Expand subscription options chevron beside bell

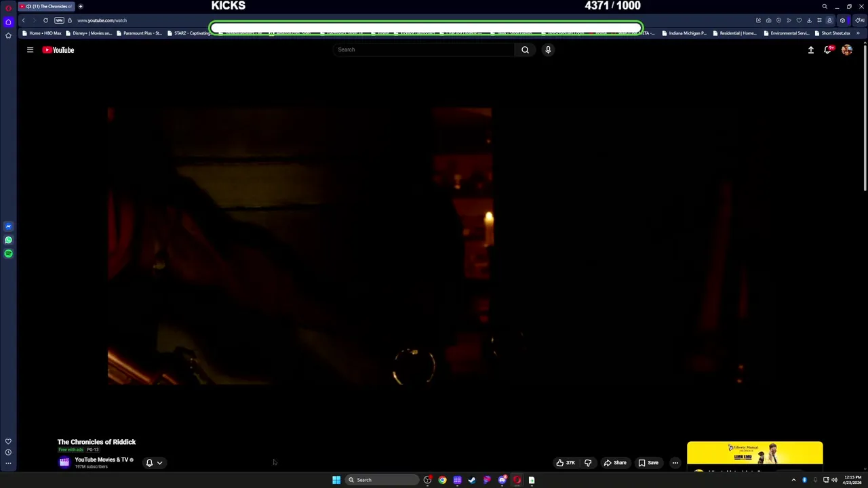pos(159,463)
